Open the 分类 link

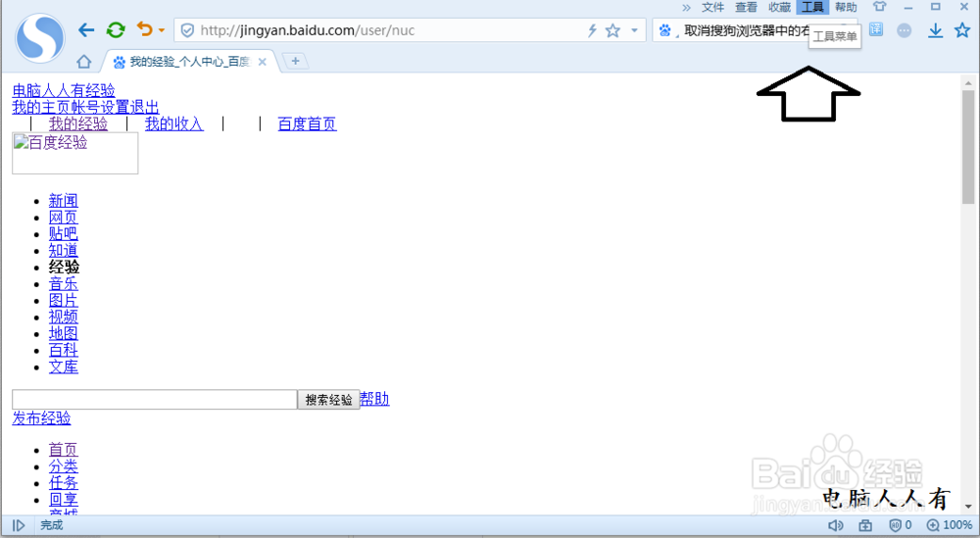(64, 466)
